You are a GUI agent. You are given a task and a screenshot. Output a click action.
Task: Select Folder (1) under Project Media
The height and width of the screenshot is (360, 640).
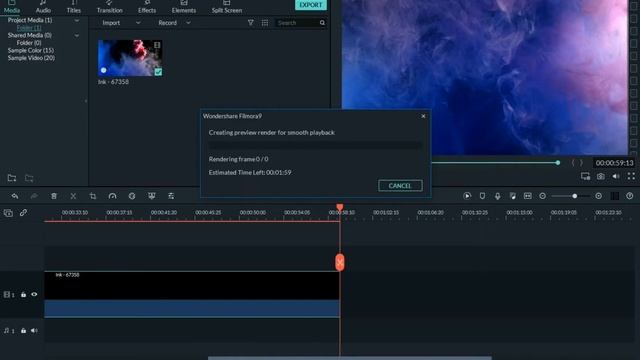pyautogui.click(x=29, y=28)
